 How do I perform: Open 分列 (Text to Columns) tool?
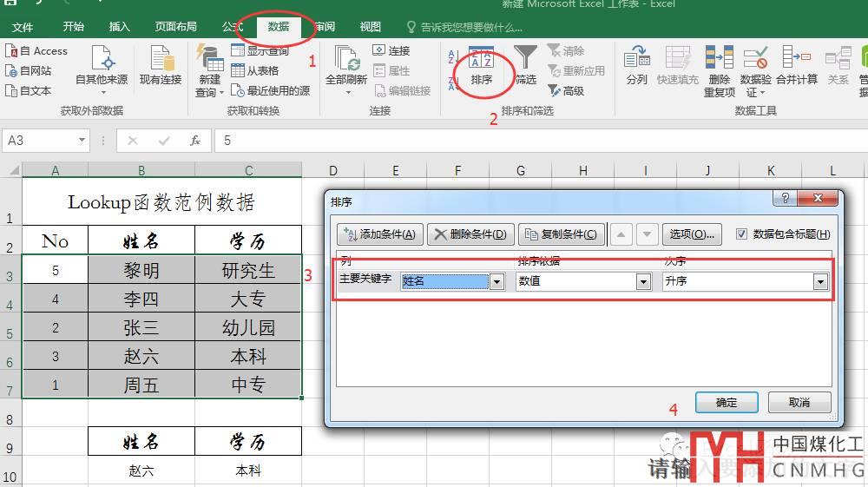click(x=636, y=66)
